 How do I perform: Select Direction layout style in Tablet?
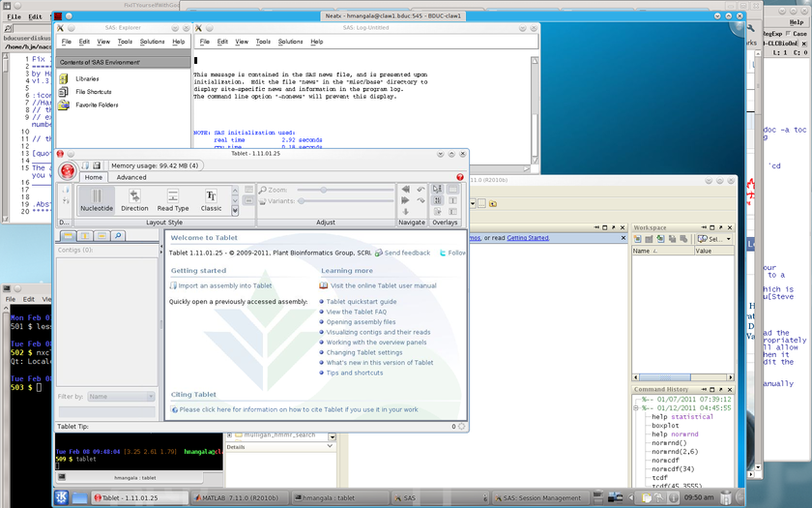click(x=134, y=200)
